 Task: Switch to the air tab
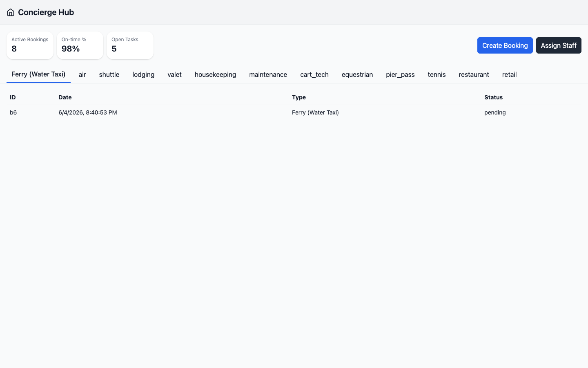click(x=82, y=74)
